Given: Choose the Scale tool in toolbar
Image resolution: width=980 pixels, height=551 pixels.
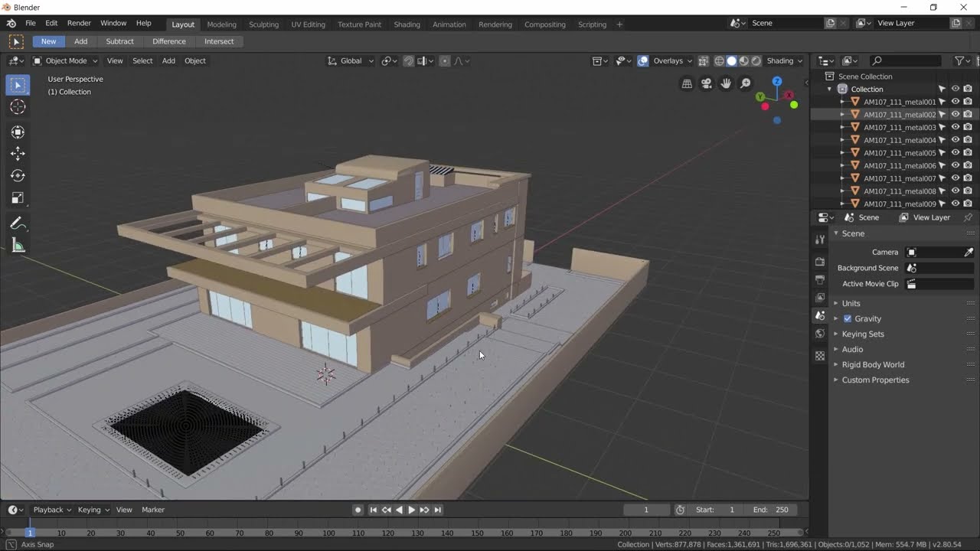Looking at the screenshot, I should point(18,198).
